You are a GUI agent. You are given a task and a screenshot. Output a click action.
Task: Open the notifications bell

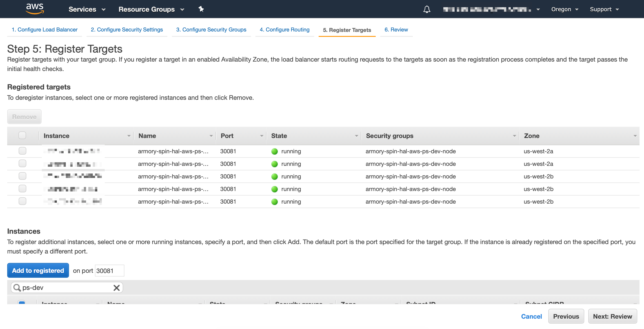point(426,9)
